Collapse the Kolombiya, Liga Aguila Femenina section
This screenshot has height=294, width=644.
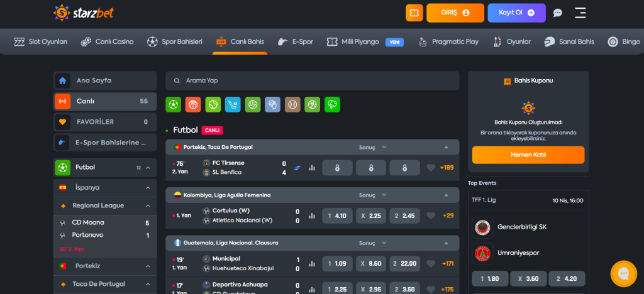point(446,195)
